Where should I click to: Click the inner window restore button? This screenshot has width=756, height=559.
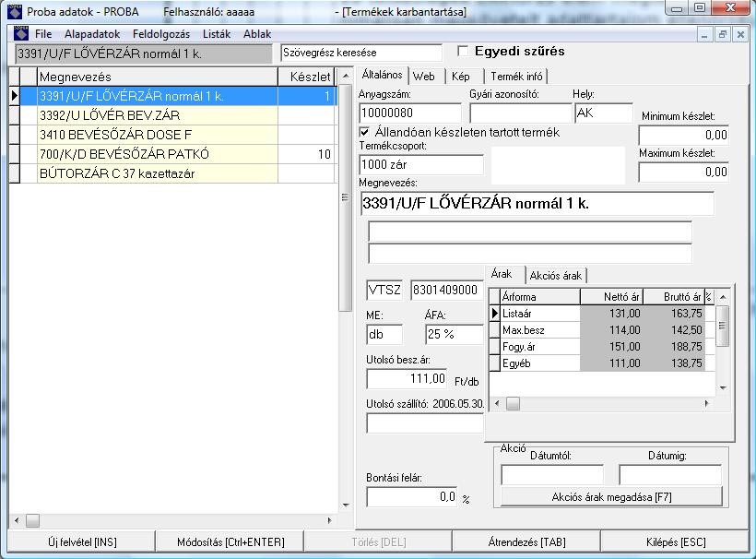click(x=722, y=34)
